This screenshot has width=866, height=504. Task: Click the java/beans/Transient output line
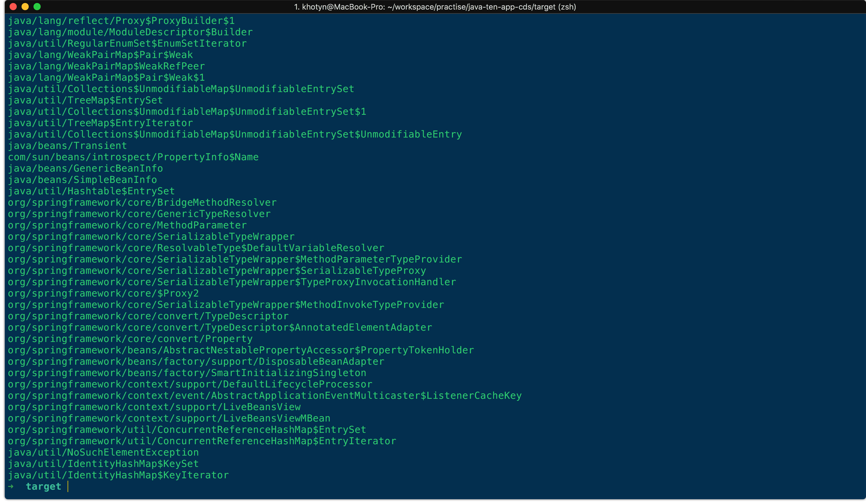pos(67,146)
